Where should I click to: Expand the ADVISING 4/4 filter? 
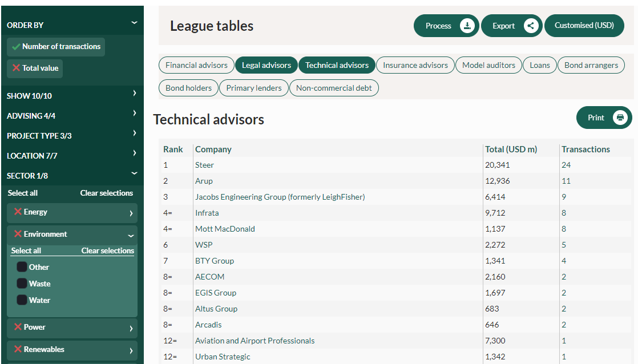click(135, 113)
